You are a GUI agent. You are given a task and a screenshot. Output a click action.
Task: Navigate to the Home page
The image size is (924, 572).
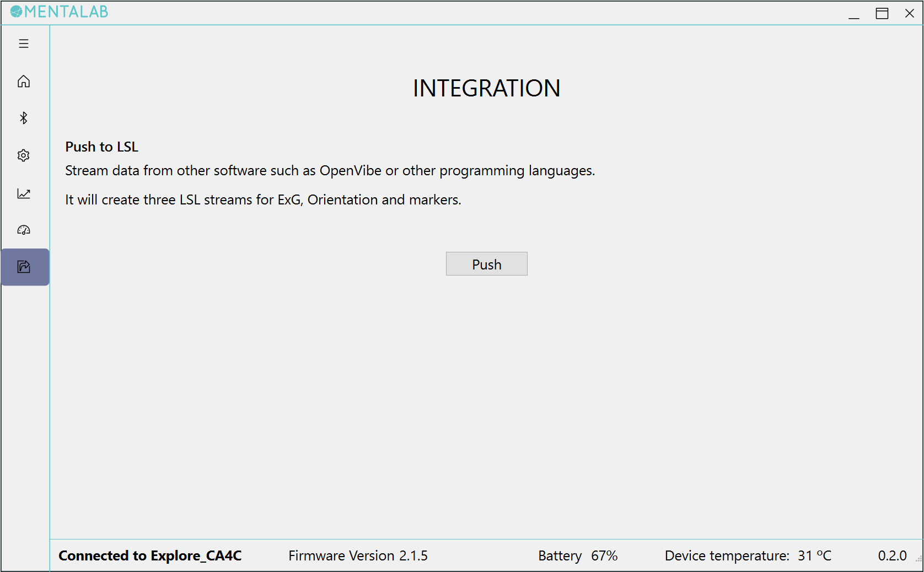(24, 81)
